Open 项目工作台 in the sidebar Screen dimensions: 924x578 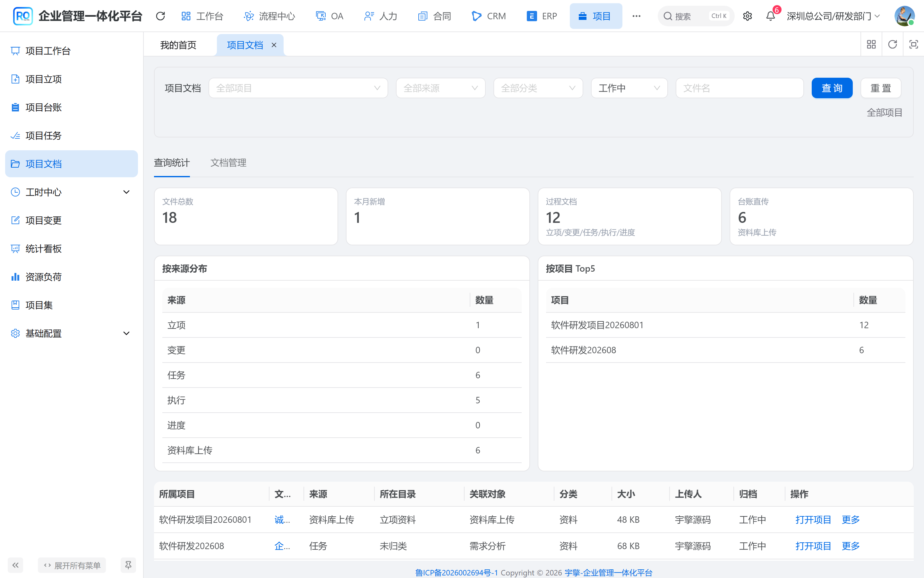pos(72,51)
